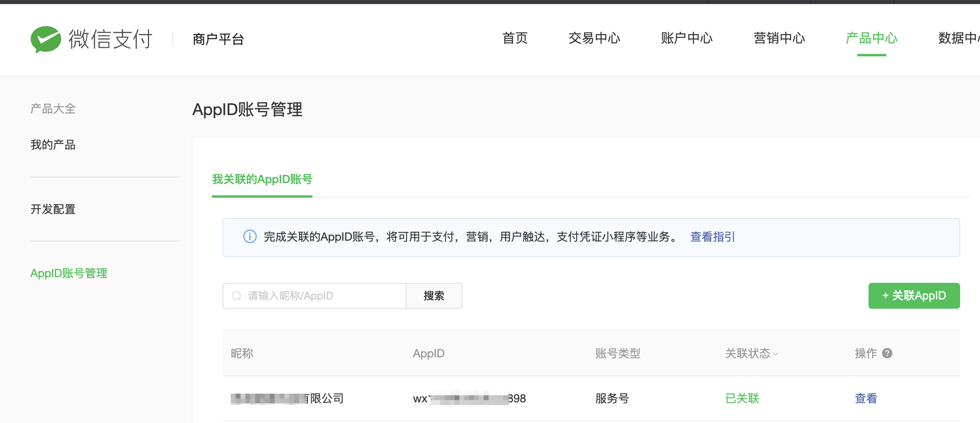Click the 查看 link for the 服务号 row
Screen dimensions: 980x423
coord(865,398)
